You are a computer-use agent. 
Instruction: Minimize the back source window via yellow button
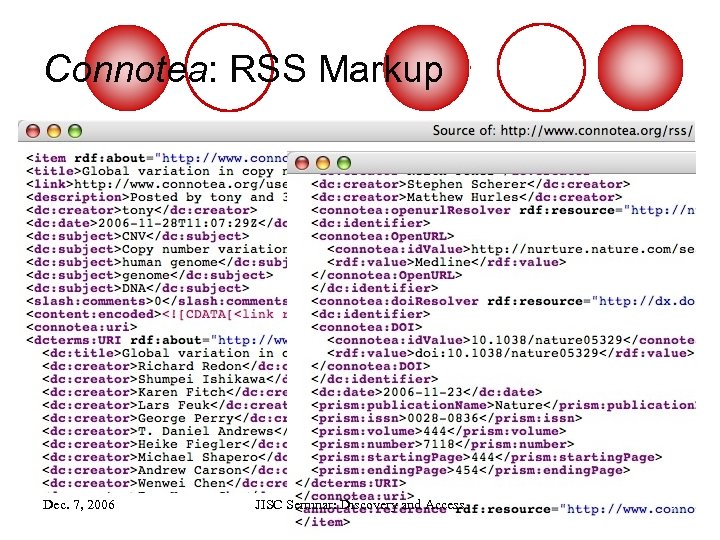click(x=54, y=131)
